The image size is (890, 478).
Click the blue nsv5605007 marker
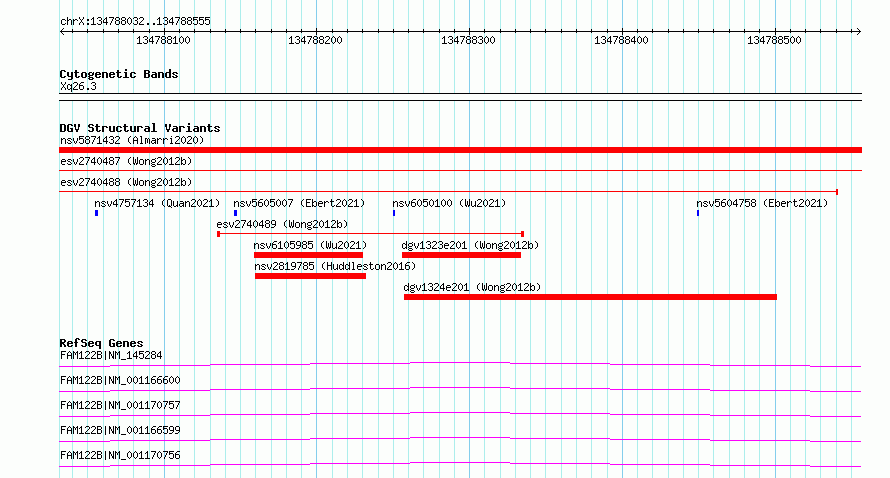pos(236,213)
